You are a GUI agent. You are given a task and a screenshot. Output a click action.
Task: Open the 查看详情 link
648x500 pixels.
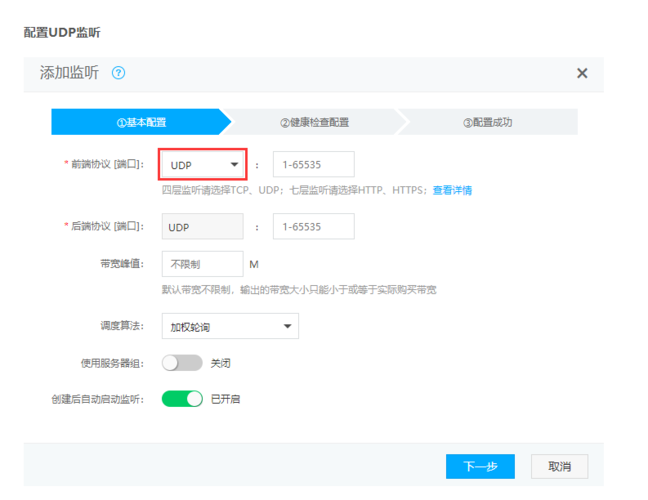pyautogui.click(x=452, y=190)
